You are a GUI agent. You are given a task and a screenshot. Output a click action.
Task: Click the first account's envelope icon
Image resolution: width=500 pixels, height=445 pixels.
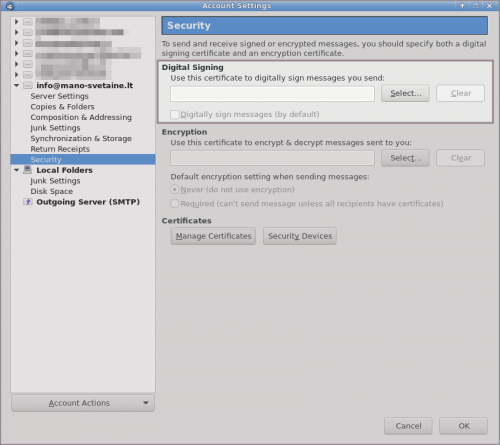click(x=28, y=22)
